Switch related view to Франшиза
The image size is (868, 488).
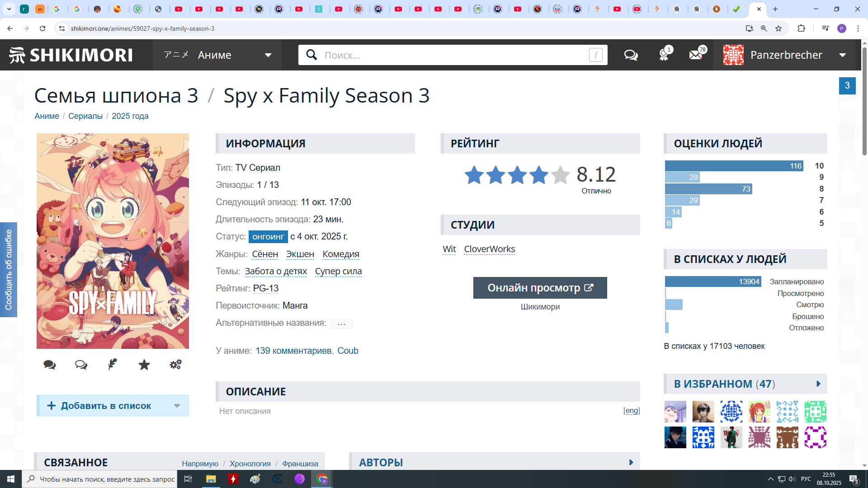[x=300, y=464]
